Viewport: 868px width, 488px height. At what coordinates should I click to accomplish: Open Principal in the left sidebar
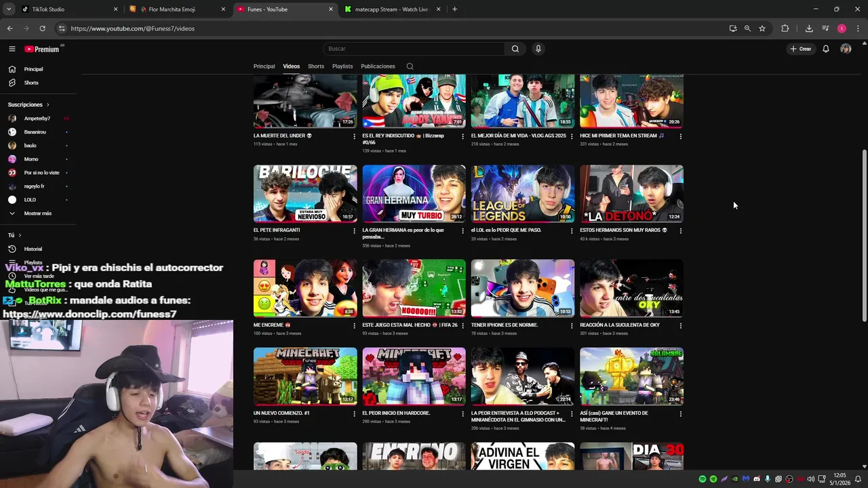click(x=38, y=69)
